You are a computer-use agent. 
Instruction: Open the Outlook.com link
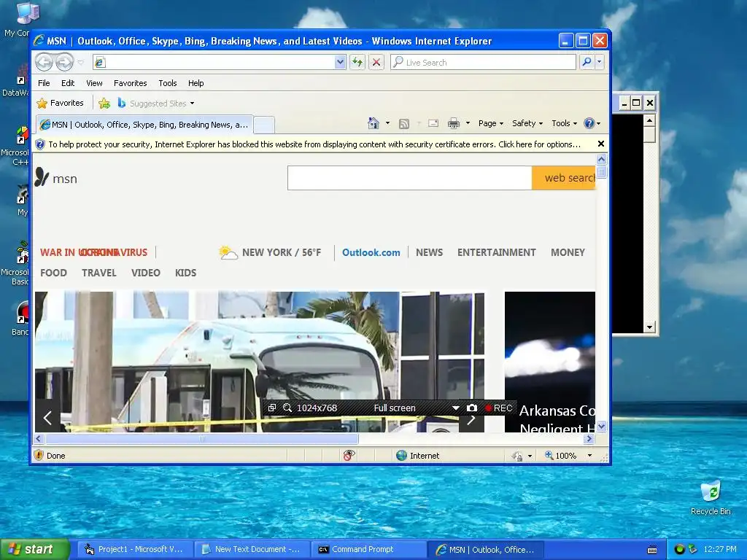371,253
